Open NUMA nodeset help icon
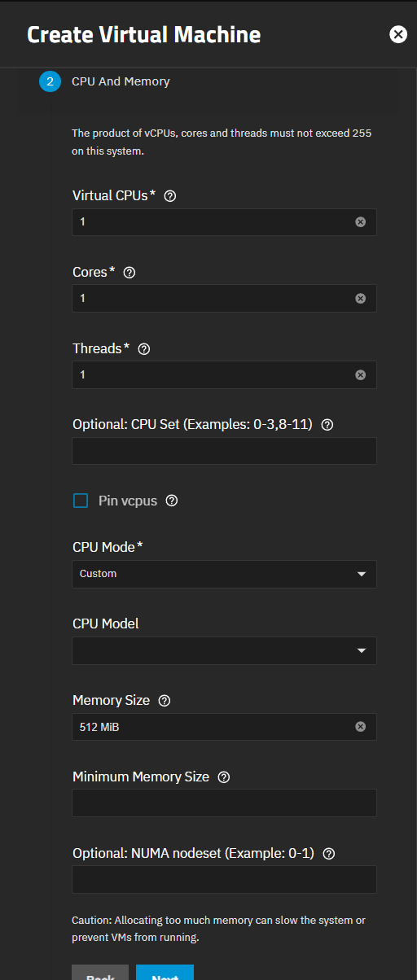 pos(329,854)
